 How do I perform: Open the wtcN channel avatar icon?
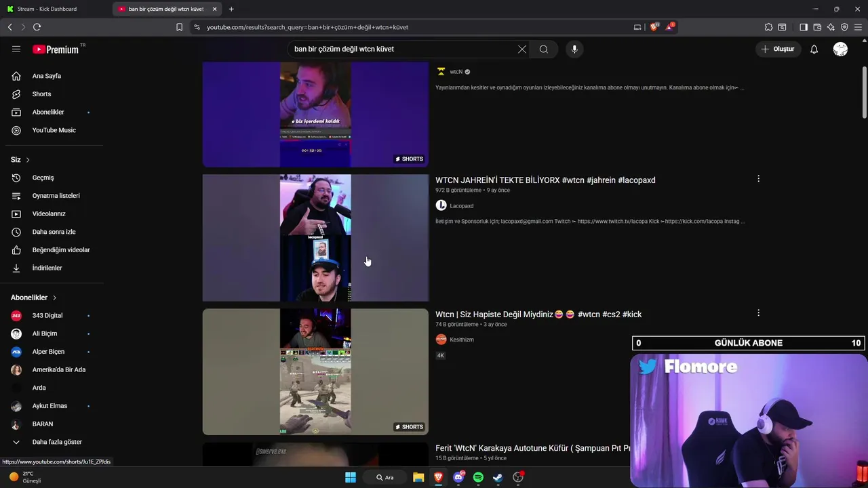(441, 72)
